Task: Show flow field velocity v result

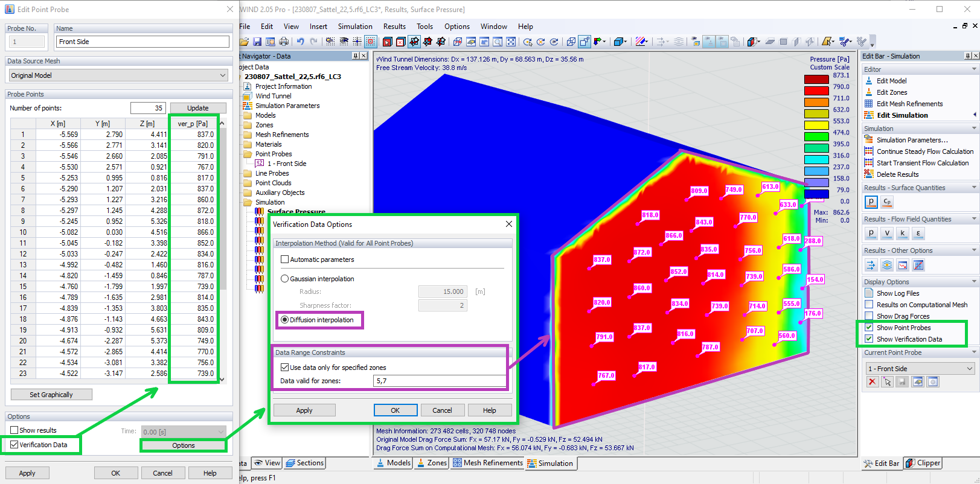Action: pyautogui.click(x=887, y=234)
